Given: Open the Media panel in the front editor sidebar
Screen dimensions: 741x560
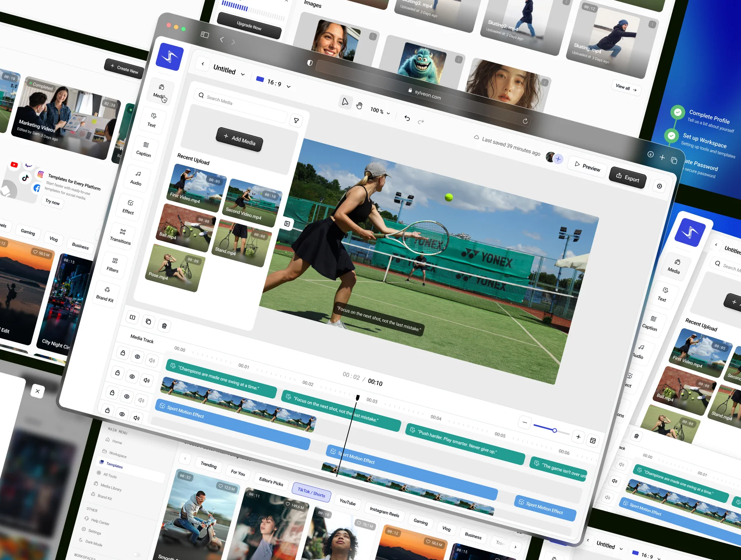Looking at the screenshot, I should pos(160,91).
